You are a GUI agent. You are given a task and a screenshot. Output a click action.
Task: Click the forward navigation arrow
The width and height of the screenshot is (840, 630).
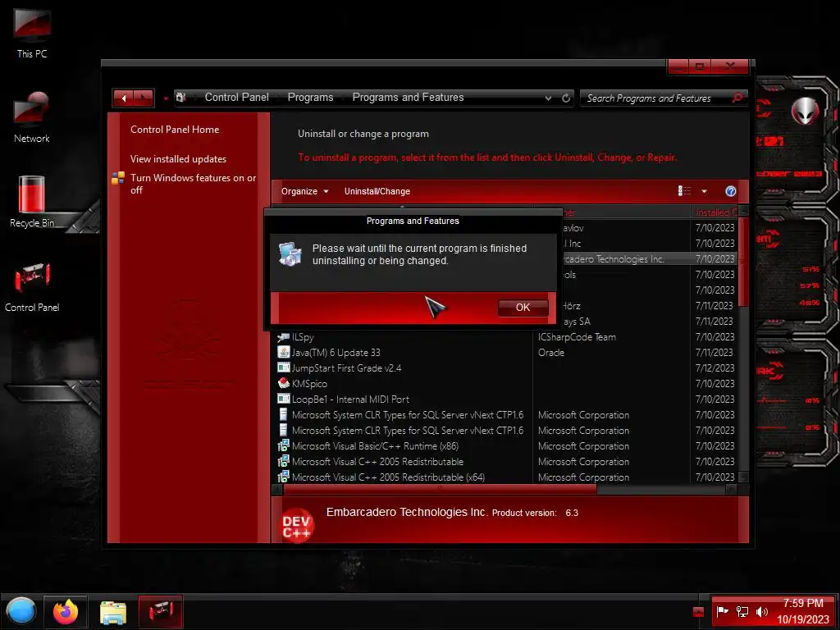click(x=144, y=98)
